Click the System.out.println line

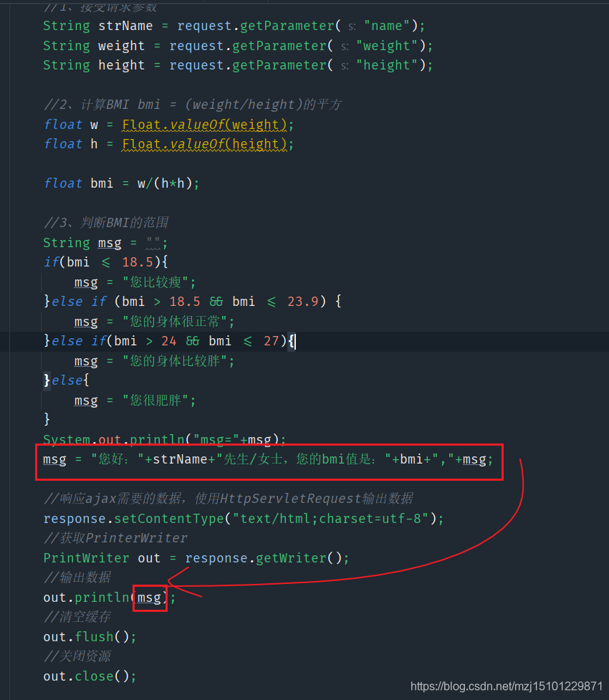tap(164, 439)
